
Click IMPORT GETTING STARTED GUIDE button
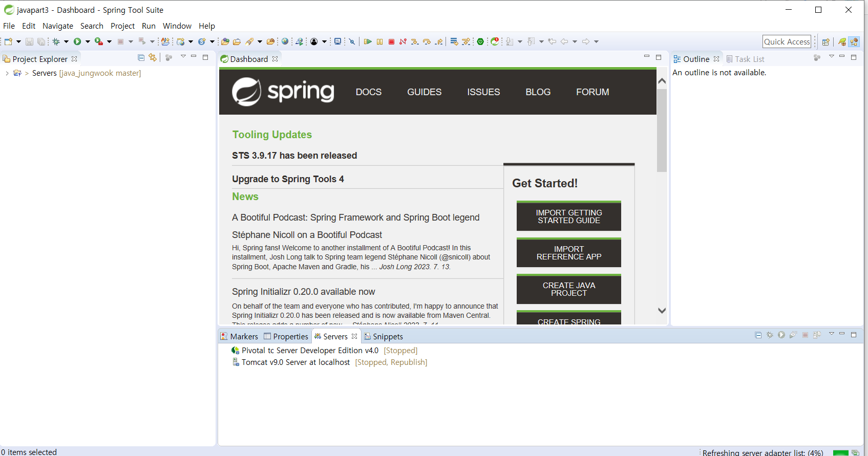coord(569,216)
